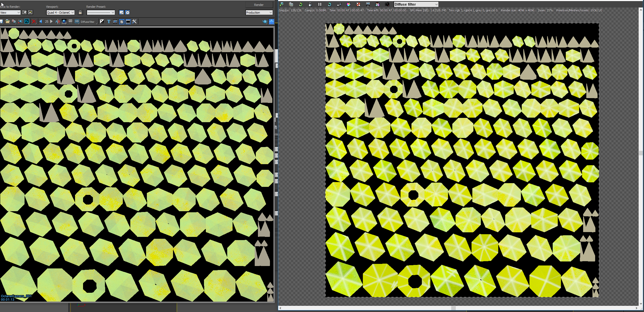Open the render settings wrench icon
The height and width of the screenshot is (312, 644).
(135, 21)
